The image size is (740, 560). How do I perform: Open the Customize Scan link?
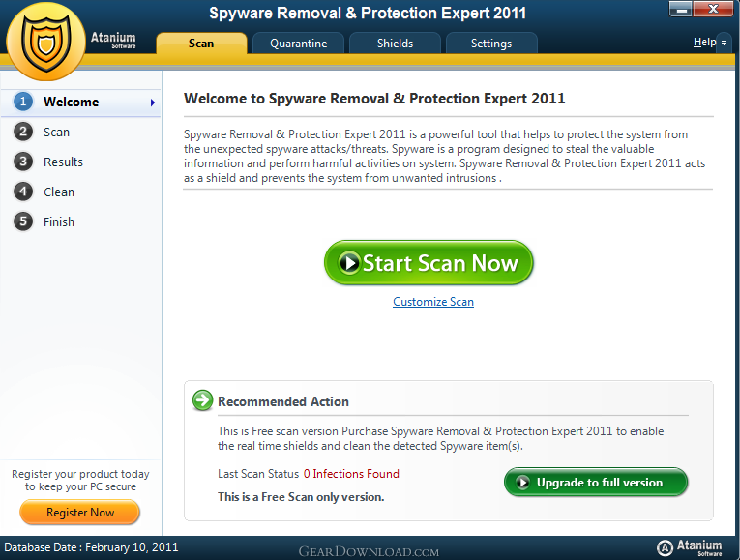pyautogui.click(x=433, y=302)
